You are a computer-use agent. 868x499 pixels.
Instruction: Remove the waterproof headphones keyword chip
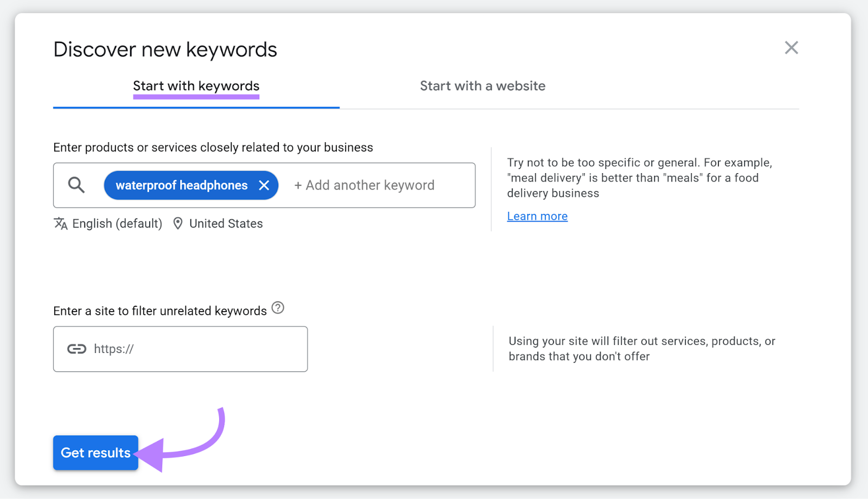click(x=264, y=185)
